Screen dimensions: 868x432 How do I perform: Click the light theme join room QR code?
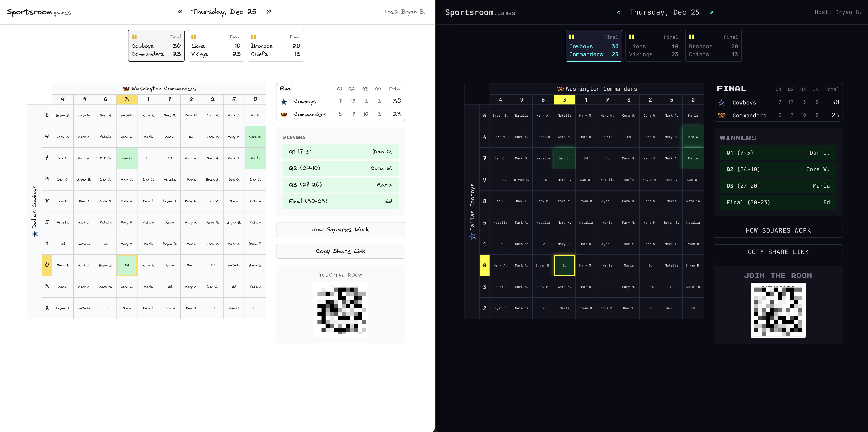coord(341,309)
